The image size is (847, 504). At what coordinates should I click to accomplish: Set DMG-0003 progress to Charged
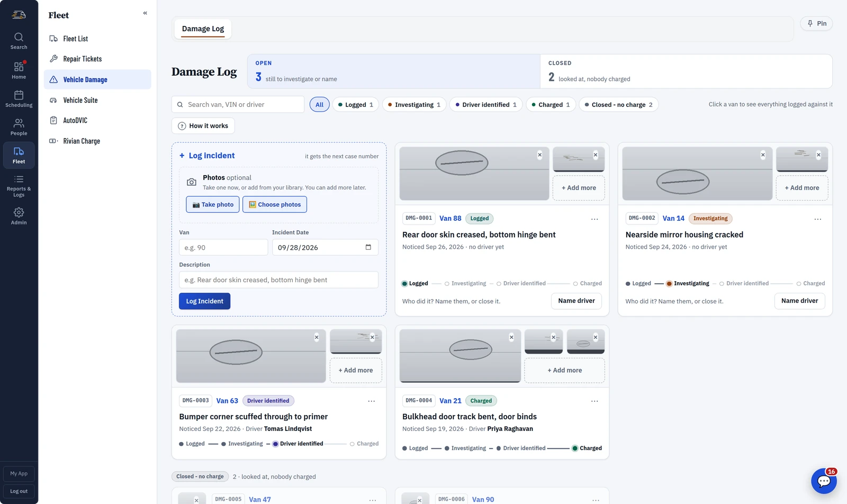pos(364,444)
